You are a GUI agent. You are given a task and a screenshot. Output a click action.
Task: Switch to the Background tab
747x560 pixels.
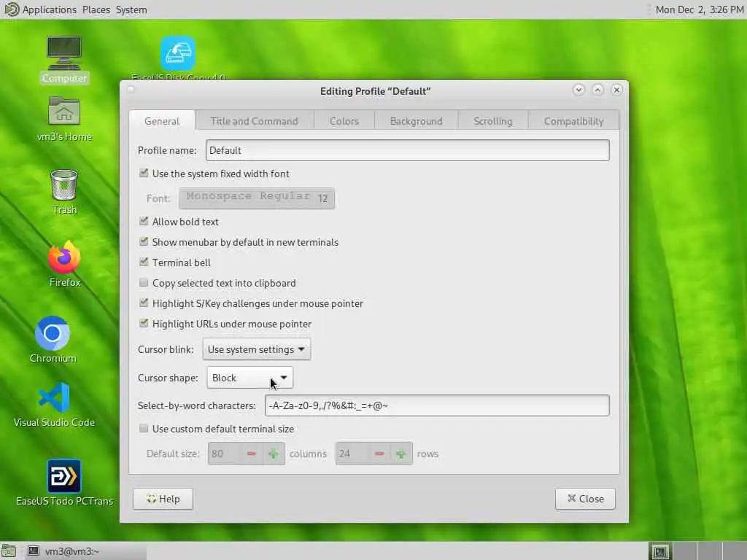(417, 121)
